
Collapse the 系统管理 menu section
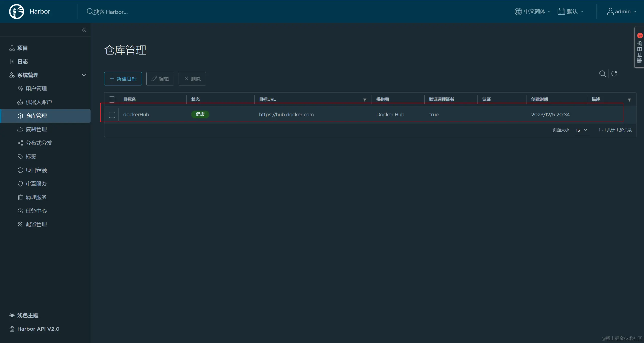click(84, 75)
